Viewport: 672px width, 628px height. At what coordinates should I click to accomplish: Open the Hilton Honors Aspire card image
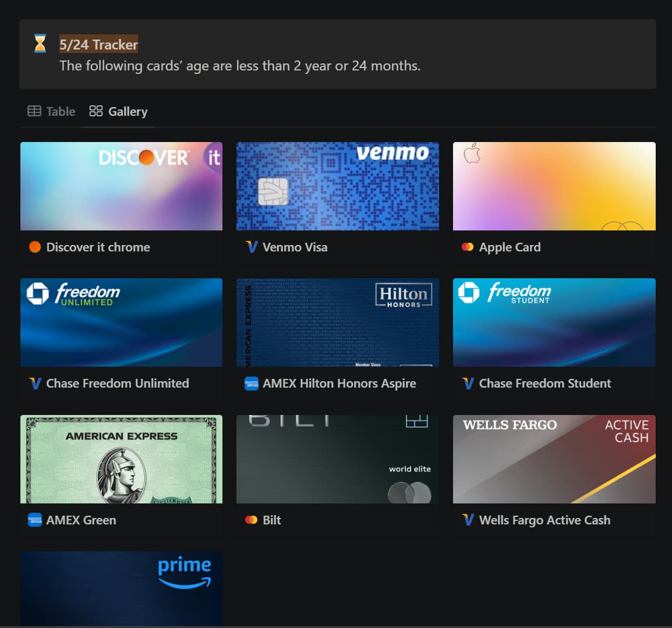338,322
